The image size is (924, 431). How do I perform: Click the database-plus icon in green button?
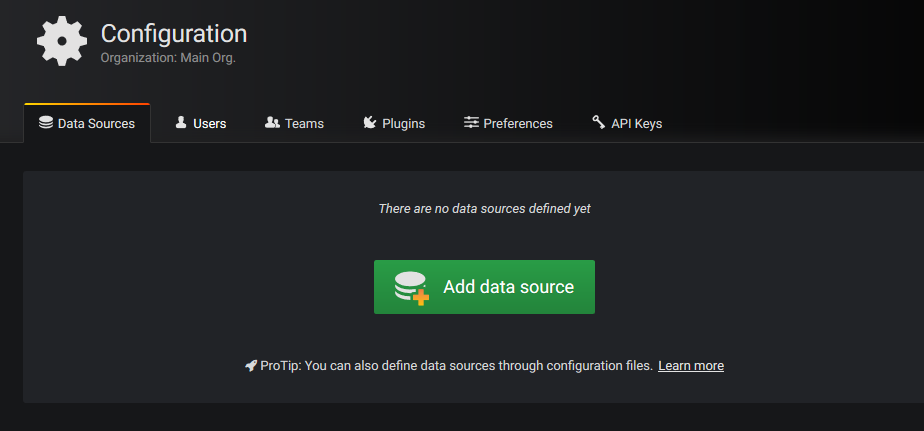411,288
